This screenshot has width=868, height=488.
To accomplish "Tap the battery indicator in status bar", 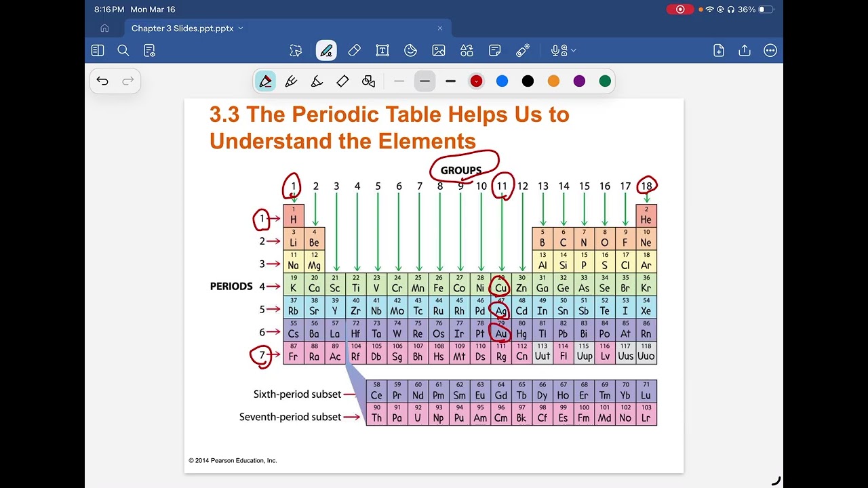I will (x=766, y=9).
